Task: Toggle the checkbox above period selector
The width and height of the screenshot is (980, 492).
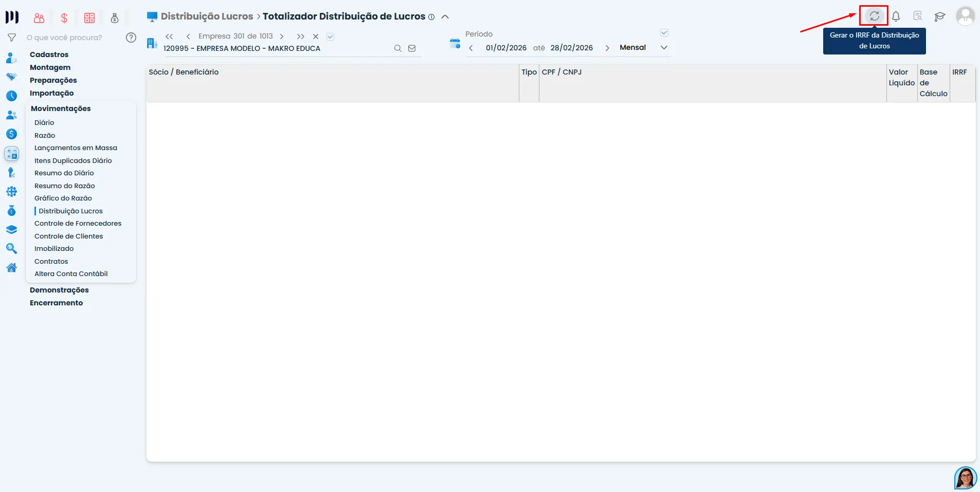Action: 664,33
